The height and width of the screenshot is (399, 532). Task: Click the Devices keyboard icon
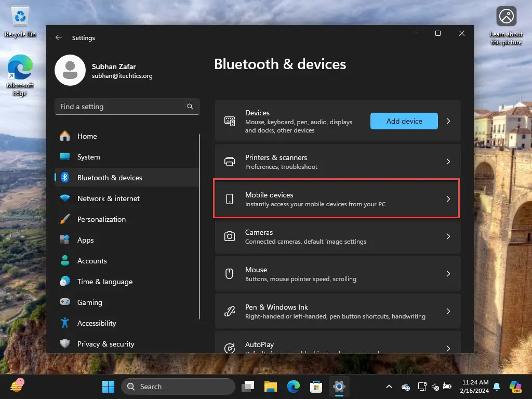coord(230,121)
